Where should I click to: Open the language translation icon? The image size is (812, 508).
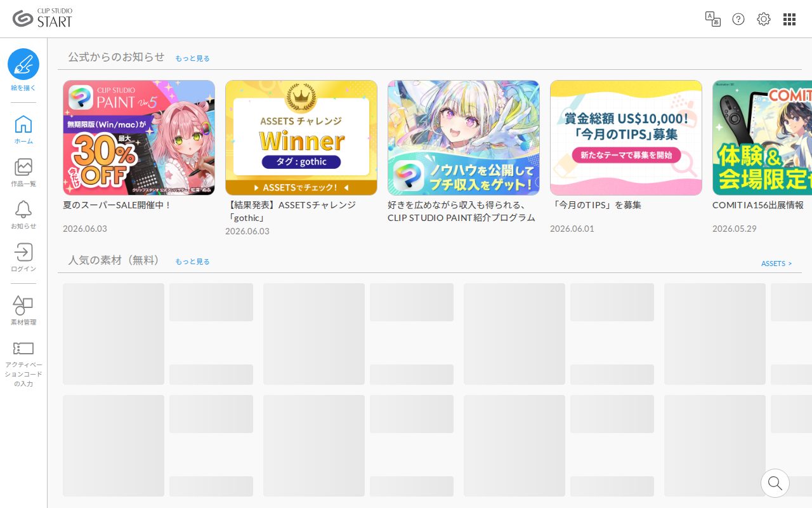pyautogui.click(x=713, y=19)
